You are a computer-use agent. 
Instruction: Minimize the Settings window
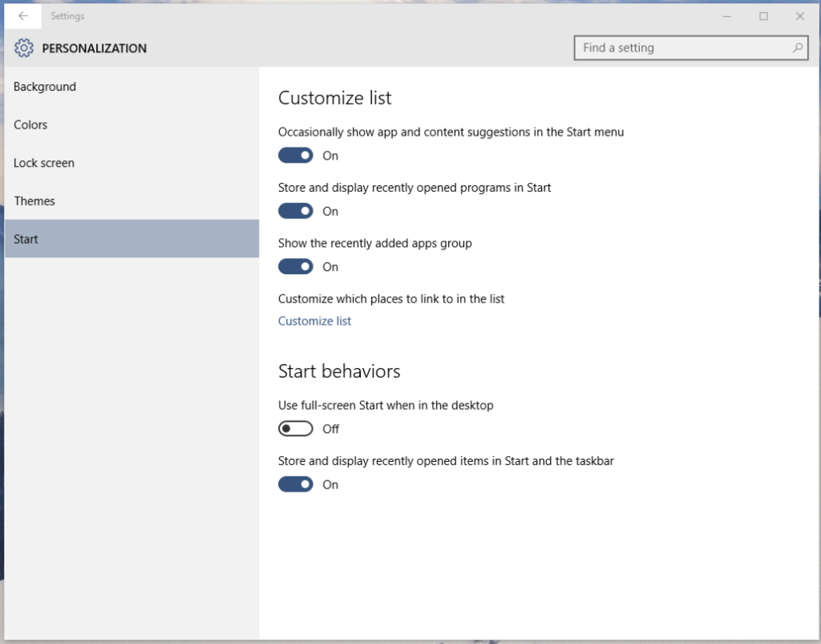[727, 16]
